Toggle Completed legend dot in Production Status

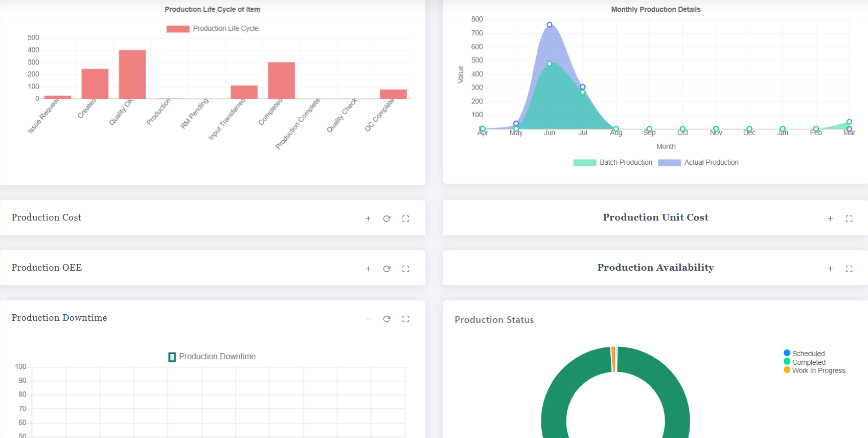coord(787,362)
